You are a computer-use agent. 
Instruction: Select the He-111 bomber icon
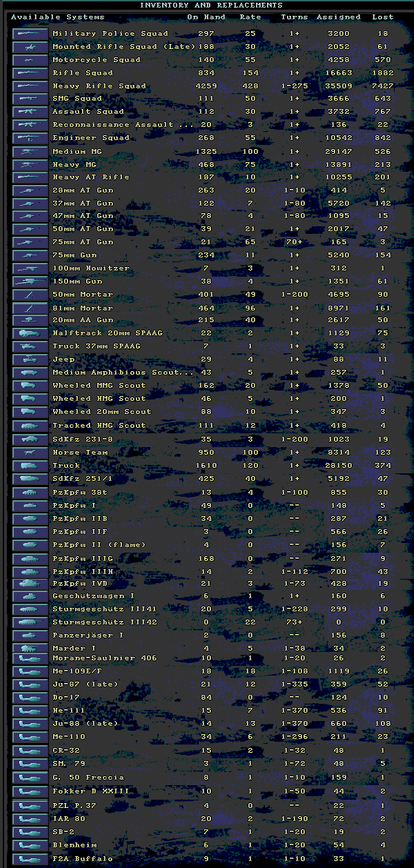coord(30,711)
